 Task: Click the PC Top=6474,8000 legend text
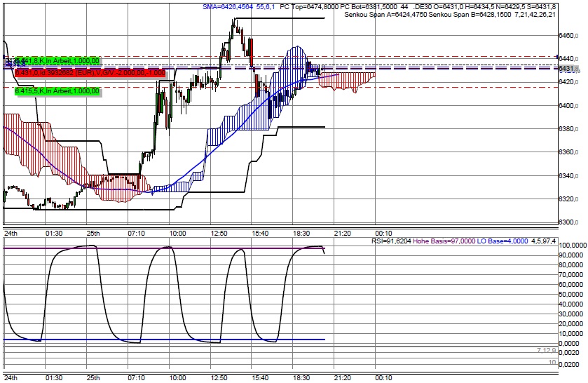click(309, 7)
